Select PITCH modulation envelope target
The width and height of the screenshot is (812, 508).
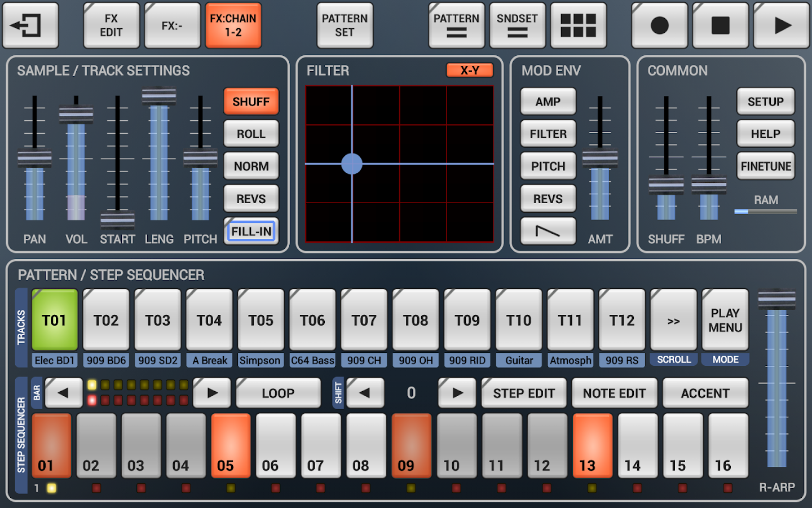[x=548, y=167]
